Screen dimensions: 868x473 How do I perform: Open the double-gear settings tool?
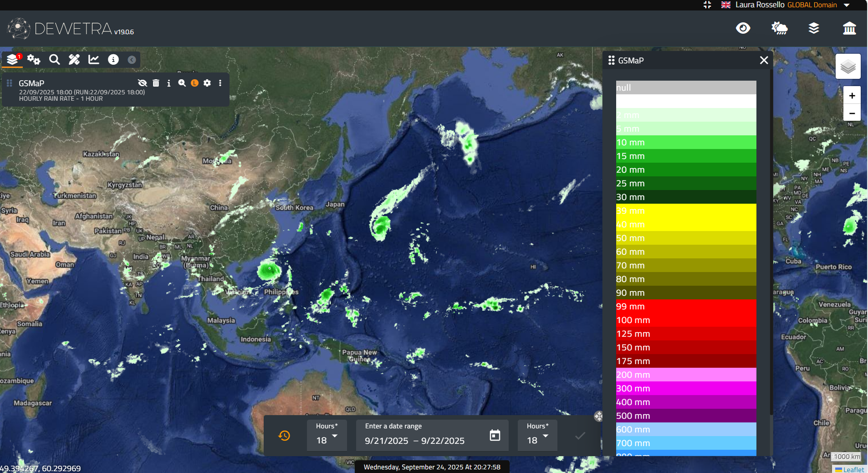(x=34, y=59)
